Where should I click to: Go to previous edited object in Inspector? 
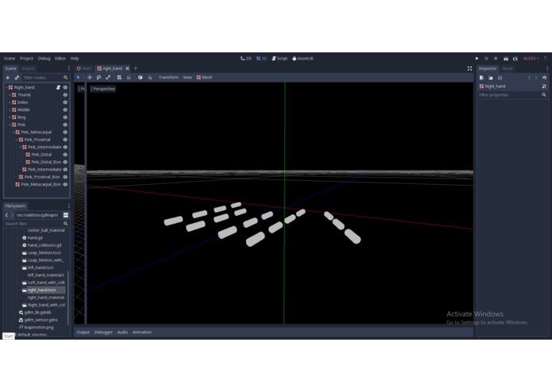[529, 78]
